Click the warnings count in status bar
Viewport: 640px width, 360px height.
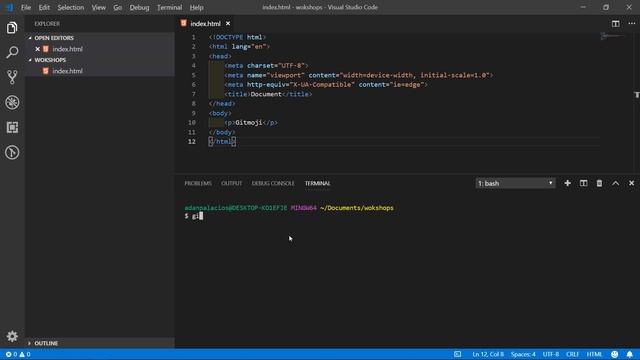(x=25, y=354)
